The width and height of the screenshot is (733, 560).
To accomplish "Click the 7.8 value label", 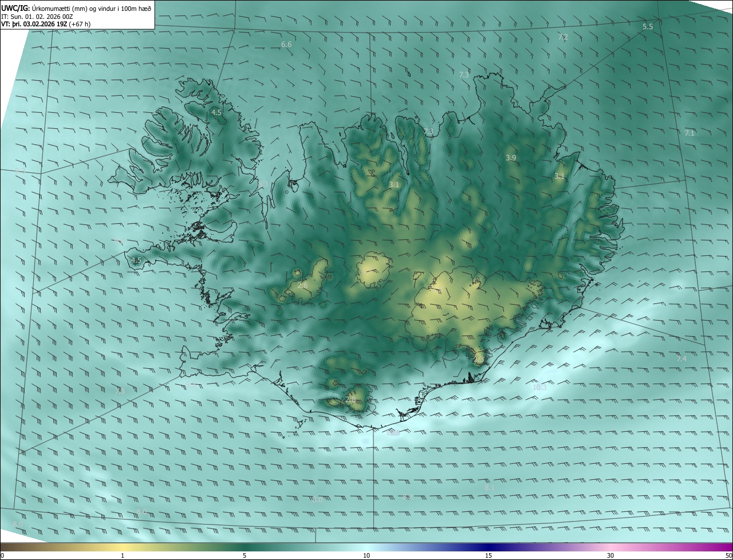I will pyautogui.click(x=120, y=391).
